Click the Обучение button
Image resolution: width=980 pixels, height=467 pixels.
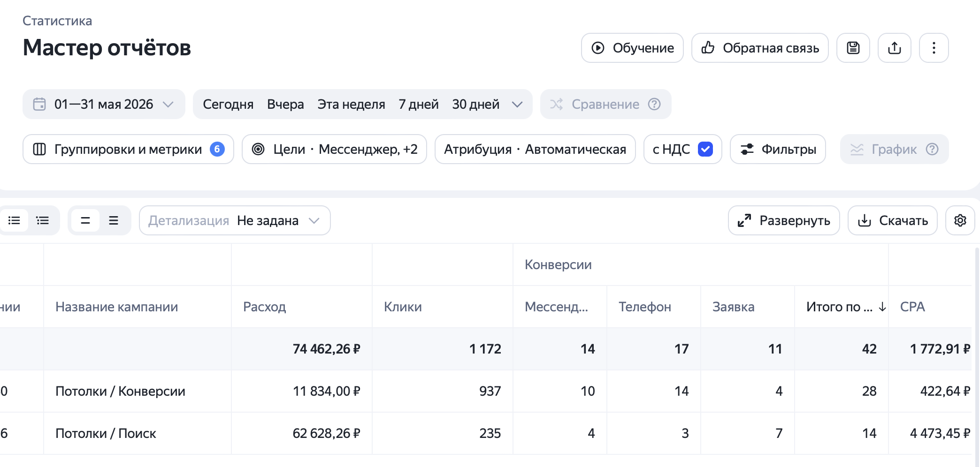click(x=632, y=48)
